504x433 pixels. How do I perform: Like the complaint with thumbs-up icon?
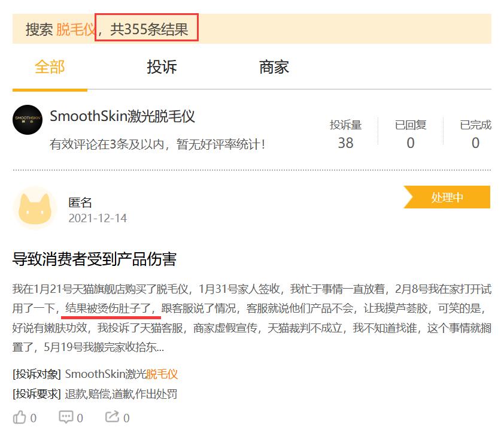[x=19, y=417]
